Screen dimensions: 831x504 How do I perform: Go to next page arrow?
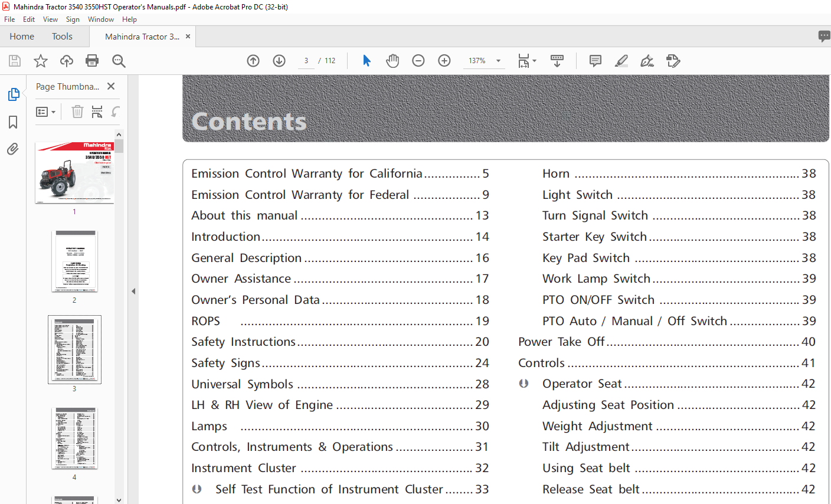pyautogui.click(x=279, y=61)
